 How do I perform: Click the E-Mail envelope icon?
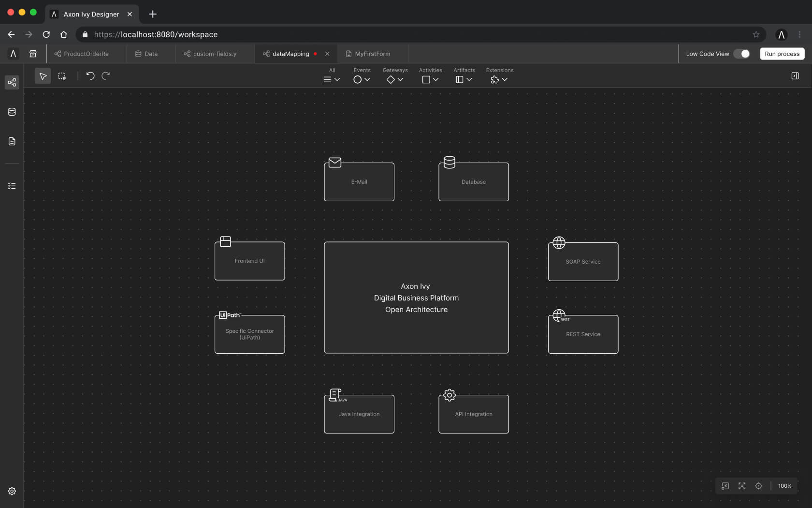point(335,163)
